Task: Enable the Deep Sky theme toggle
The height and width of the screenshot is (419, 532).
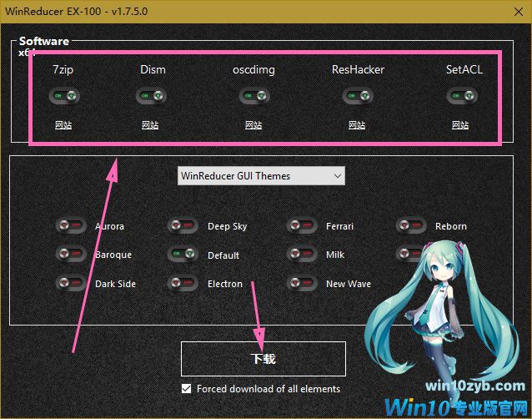Action: [x=182, y=225]
